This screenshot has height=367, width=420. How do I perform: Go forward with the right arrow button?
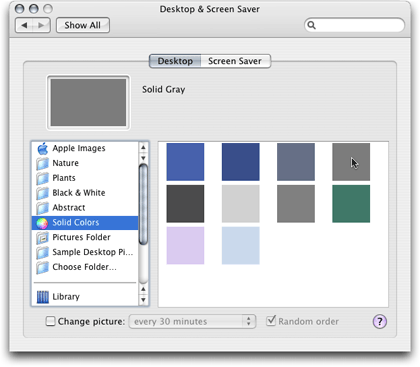41,25
